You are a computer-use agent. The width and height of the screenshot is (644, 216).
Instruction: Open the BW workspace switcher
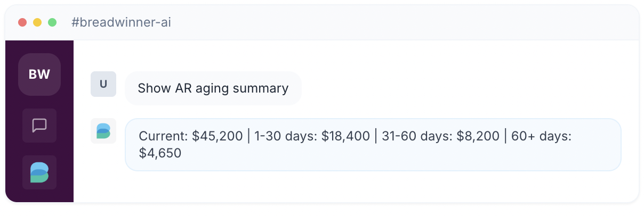pos(39,74)
